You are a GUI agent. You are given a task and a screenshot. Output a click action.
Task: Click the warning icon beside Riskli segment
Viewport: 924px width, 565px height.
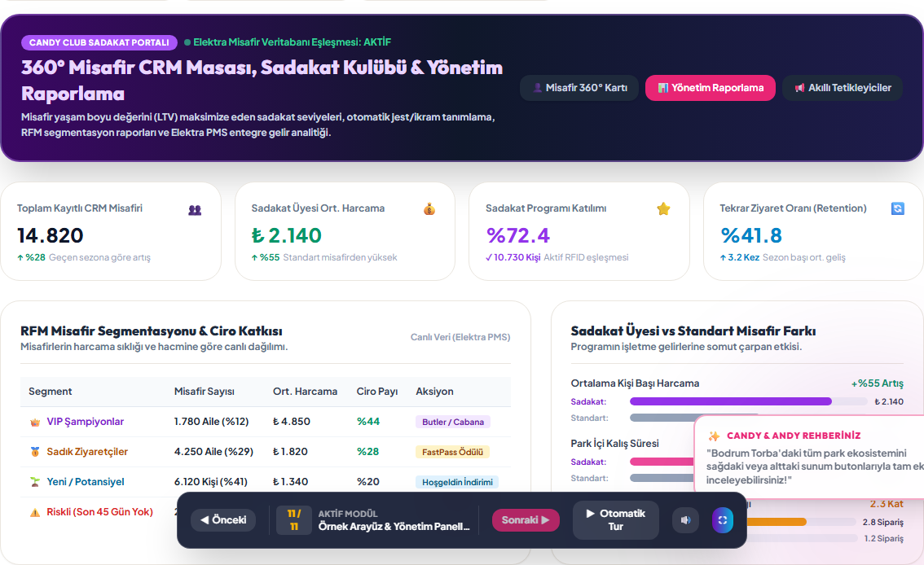(35, 512)
